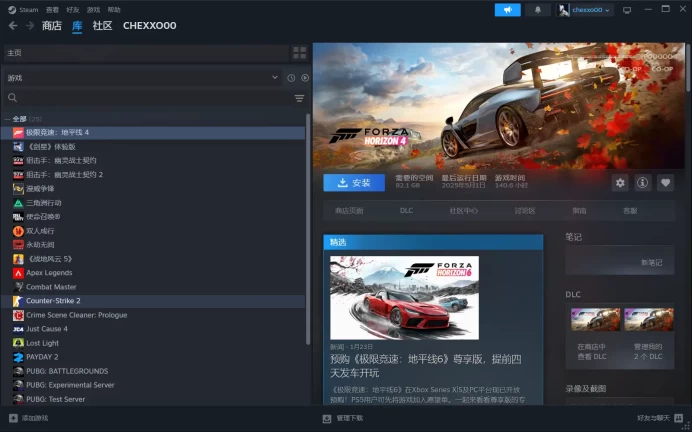This screenshot has width=692, height=432.
Task: Click 管理下载 label
Action: (350, 418)
